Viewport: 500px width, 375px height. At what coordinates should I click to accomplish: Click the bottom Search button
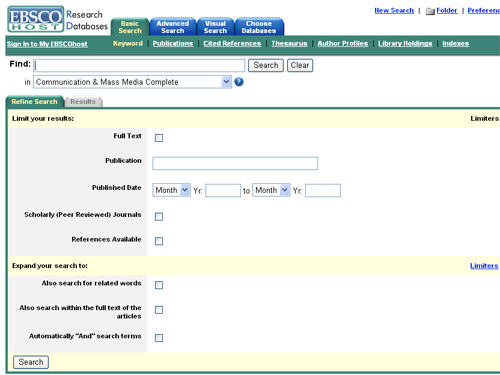coord(31,362)
